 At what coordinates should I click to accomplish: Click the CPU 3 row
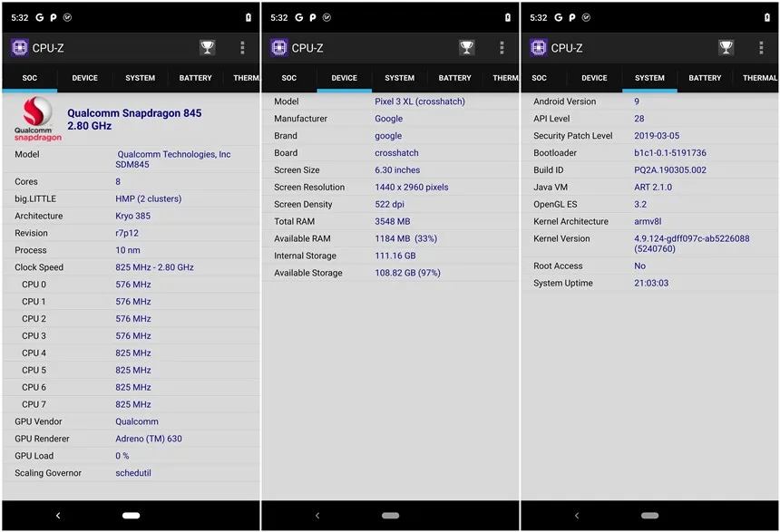(x=132, y=335)
